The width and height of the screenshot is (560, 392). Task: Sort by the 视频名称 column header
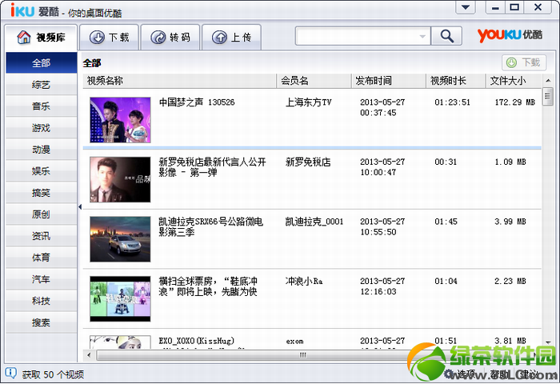[x=180, y=81]
